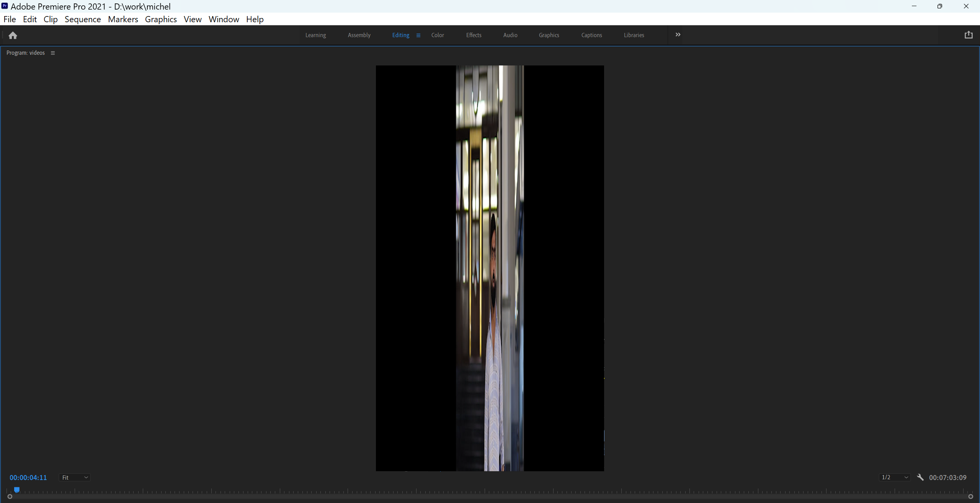The width and height of the screenshot is (980, 503).
Task: Click the Home icon in the header bar
Action: pos(13,35)
